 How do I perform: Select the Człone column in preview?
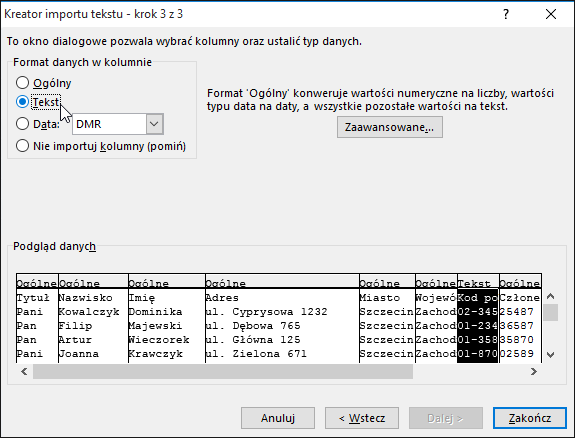[x=520, y=298]
